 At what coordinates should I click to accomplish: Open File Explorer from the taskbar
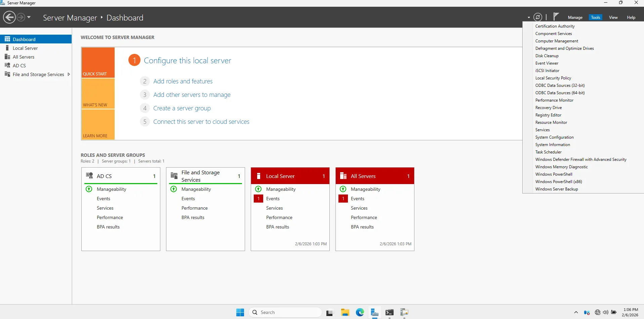tap(345, 312)
